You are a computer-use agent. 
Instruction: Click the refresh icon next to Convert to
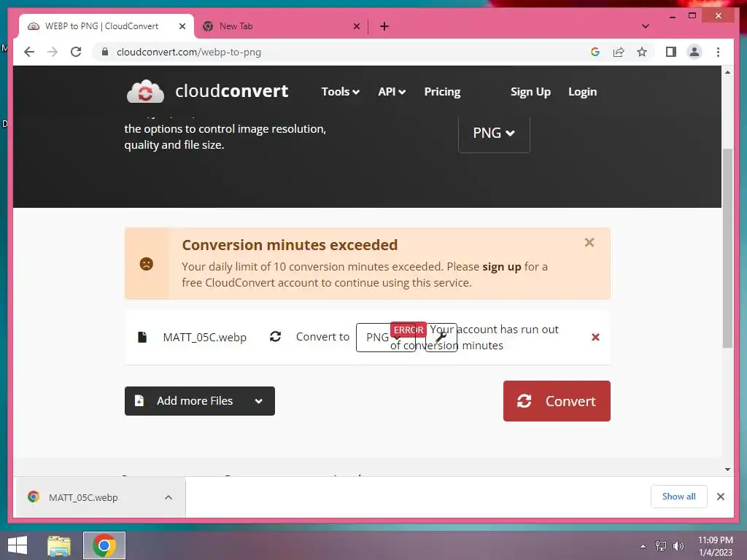(x=275, y=337)
